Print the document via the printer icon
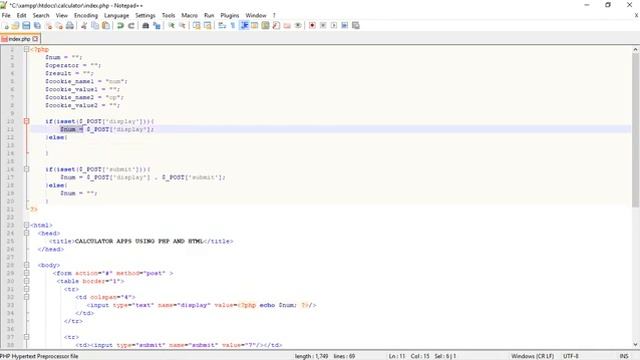 70,26
